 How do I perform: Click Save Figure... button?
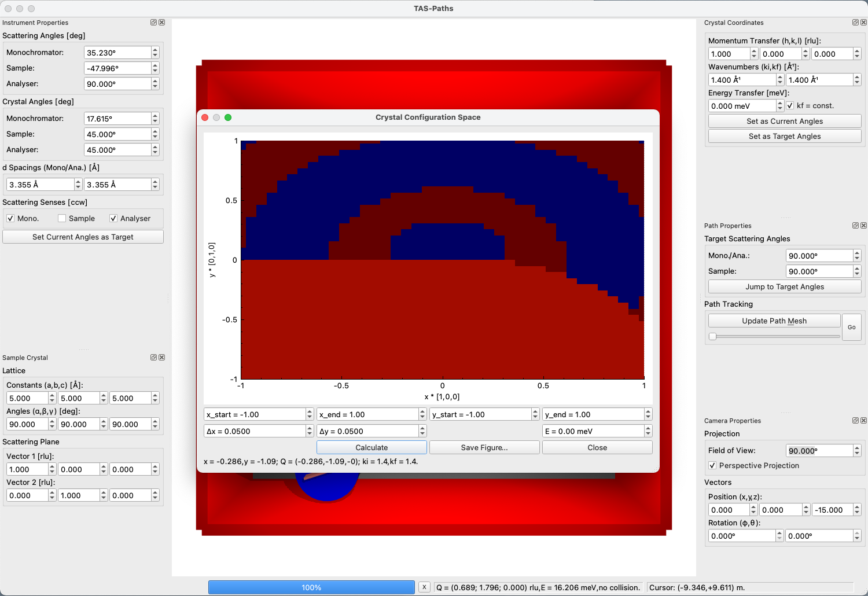pos(484,448)
